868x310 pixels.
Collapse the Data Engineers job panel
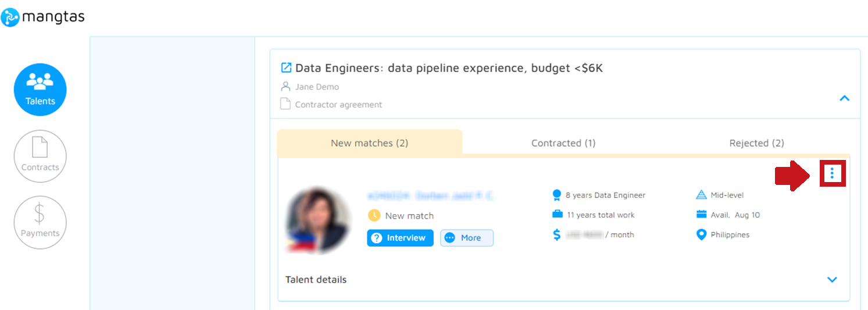pos(845,98)
